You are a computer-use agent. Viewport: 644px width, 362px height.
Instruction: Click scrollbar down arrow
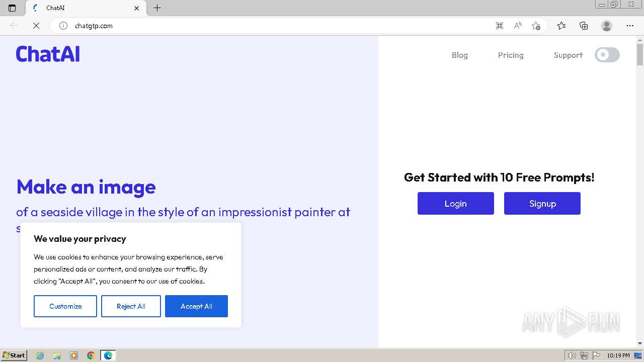pos(640,343)
